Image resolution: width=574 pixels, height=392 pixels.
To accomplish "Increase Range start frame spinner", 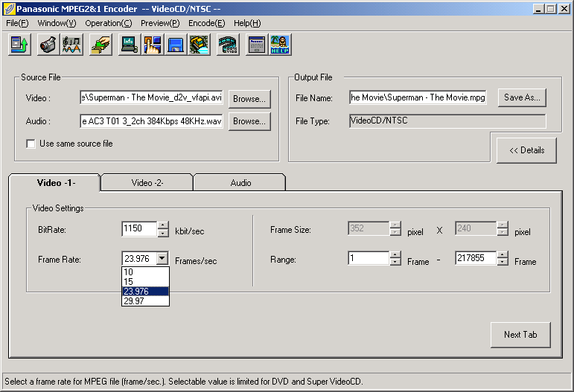I will tap(395, 254).
